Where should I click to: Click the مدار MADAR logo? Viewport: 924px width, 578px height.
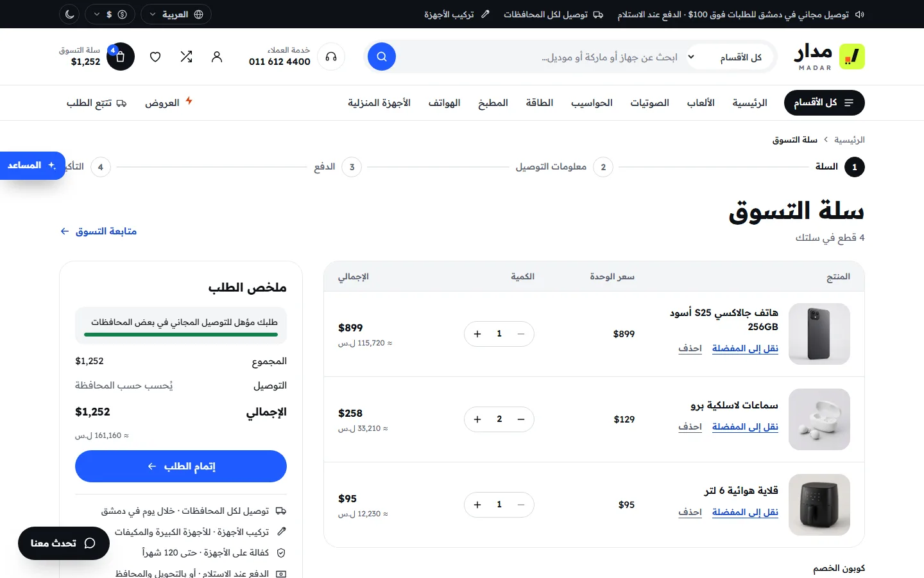pos(829,57)
